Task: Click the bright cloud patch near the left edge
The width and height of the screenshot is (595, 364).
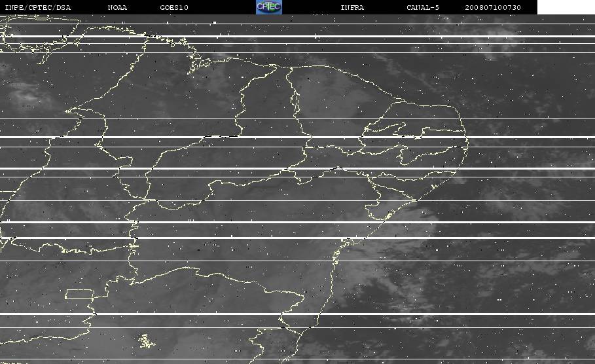Action: [28, 95]
